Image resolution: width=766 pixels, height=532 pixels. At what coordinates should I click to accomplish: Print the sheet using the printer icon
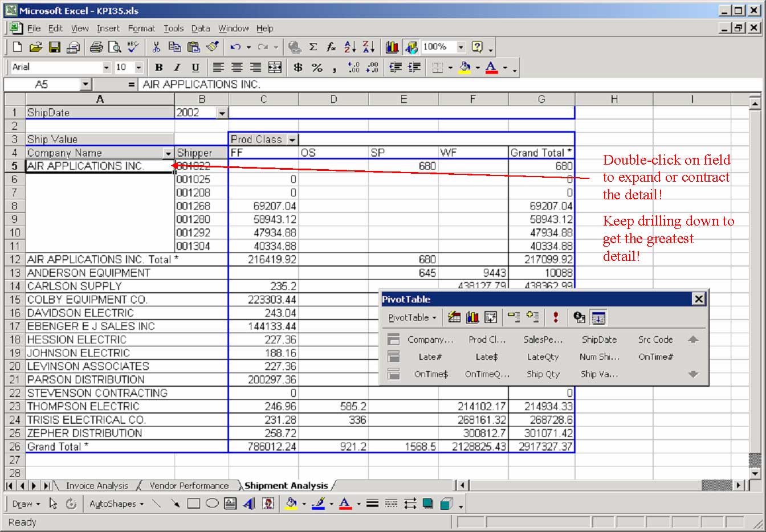(x=96, y=47)
